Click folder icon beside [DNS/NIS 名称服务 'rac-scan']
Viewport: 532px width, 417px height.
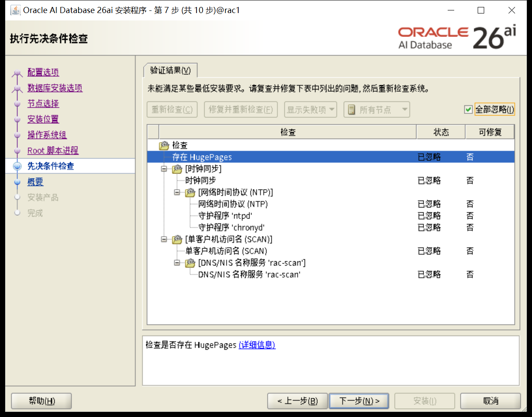(x=190, y=263)
